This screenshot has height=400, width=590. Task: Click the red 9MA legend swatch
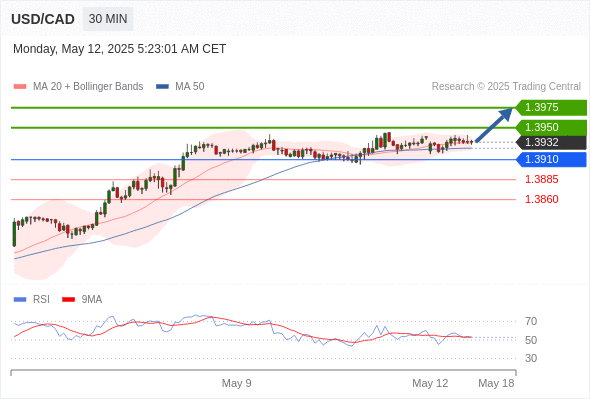pos(68,300)
